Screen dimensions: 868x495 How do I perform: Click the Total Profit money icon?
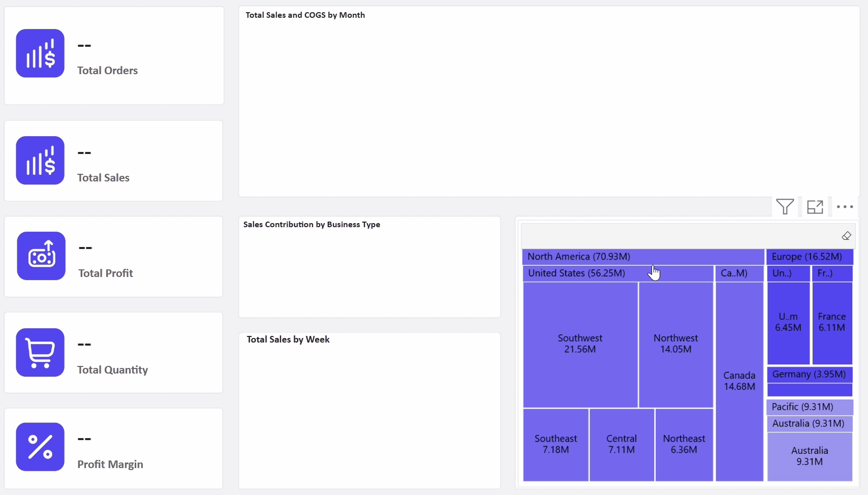click(x=41, y=256)
